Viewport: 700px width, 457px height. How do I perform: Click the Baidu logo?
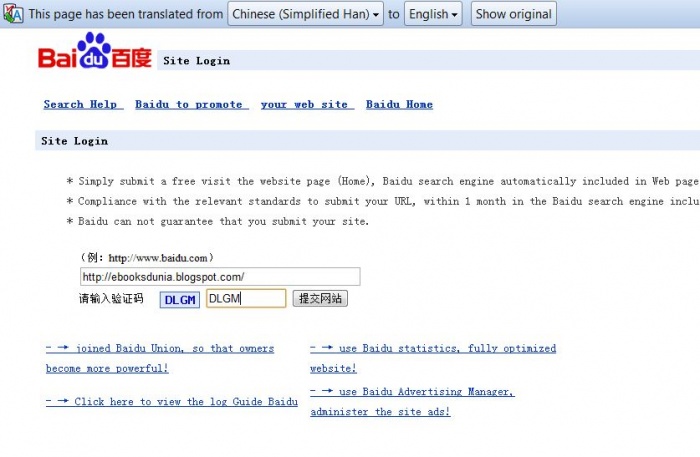click(x=95, y=50)
